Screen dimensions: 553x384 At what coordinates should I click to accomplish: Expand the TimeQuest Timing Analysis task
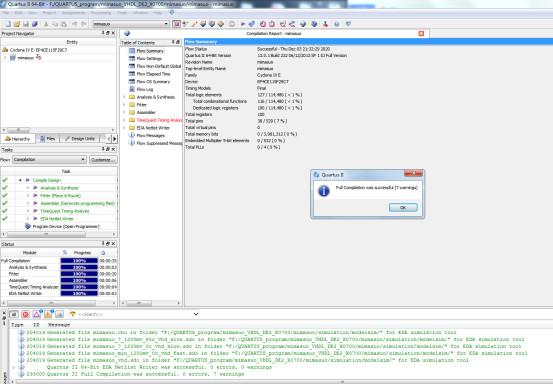tap(28, 211)
